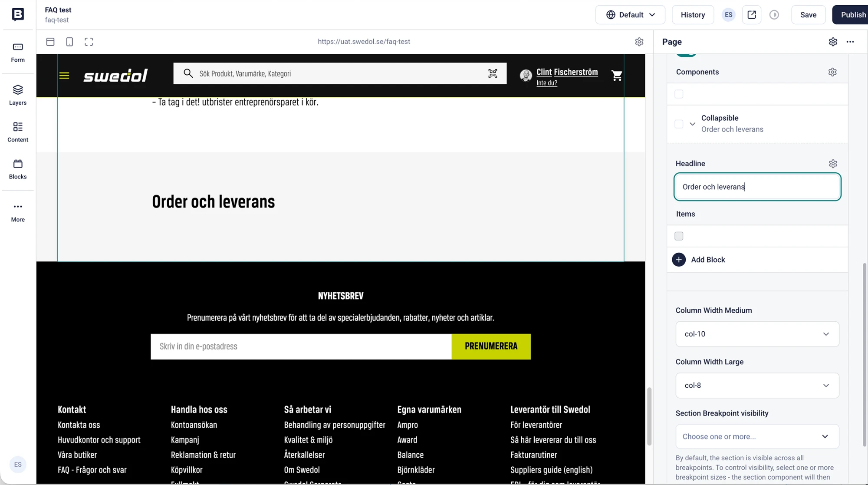Switch to desktop layout view icon
This screenshot has height=485, width=868.
(x=50, y=42)
